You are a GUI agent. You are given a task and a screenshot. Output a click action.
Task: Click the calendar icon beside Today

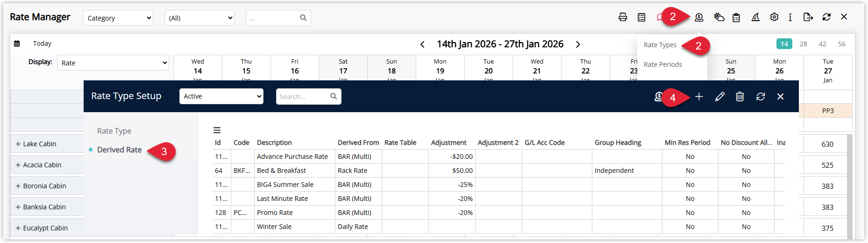17,43
